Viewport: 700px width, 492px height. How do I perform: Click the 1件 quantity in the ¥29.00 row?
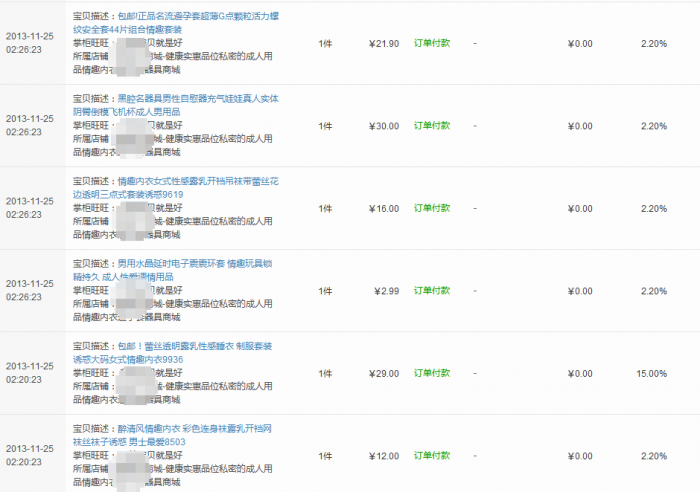coord(325,374)
